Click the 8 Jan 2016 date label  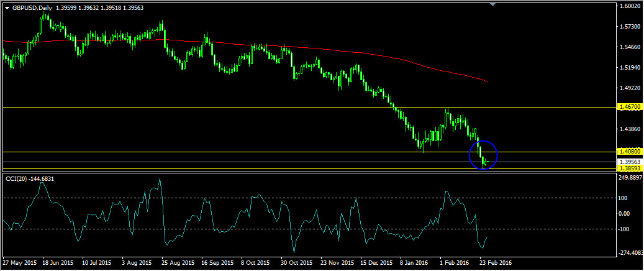(415, 262)
